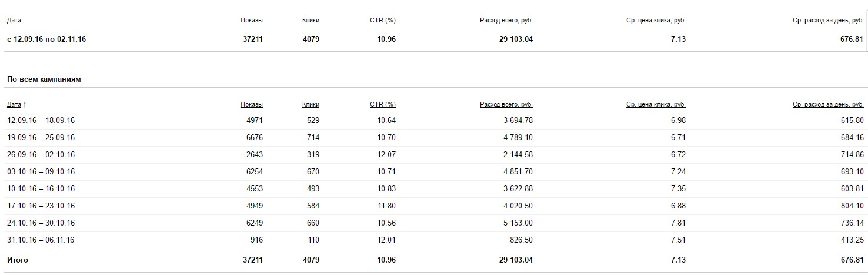
Task: Click total spend 29 103.04 in summary row
Action: click(x=509, y=39)
